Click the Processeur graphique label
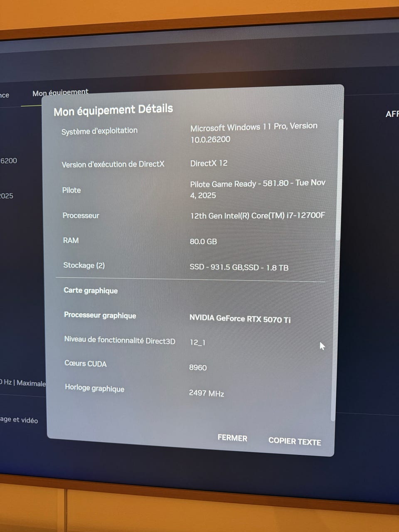The width and height of the screenshot is (399, 532). 100,315
